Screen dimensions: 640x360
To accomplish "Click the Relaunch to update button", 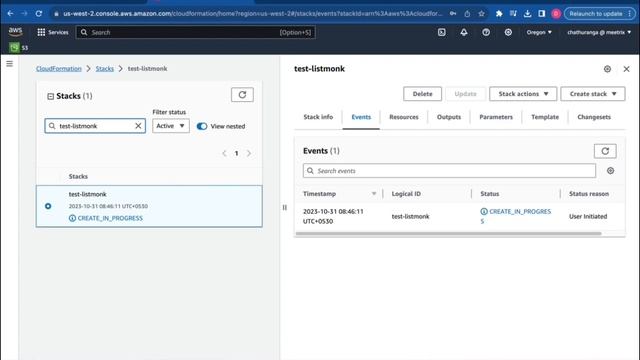I will click(599, 13).
